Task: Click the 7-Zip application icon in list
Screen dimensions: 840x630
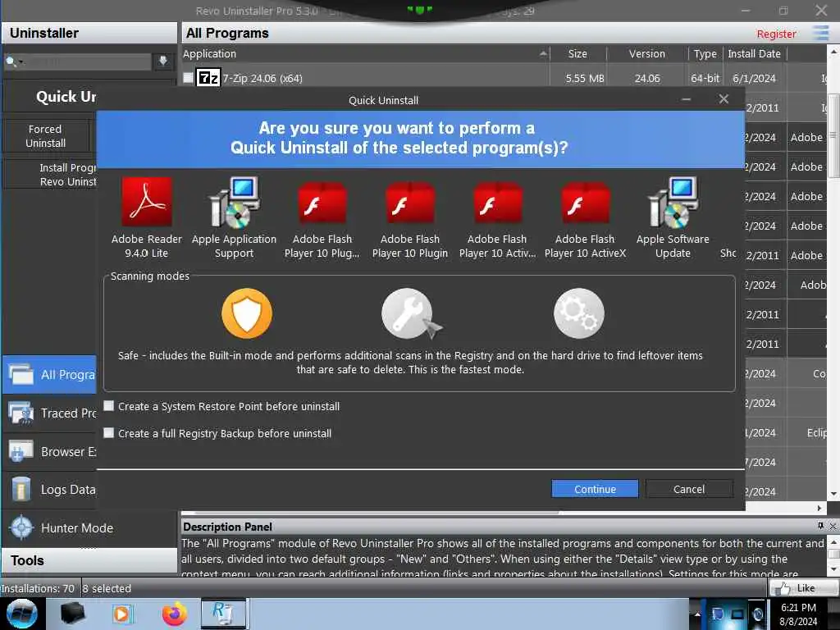Action: click(x=208, y=78)
